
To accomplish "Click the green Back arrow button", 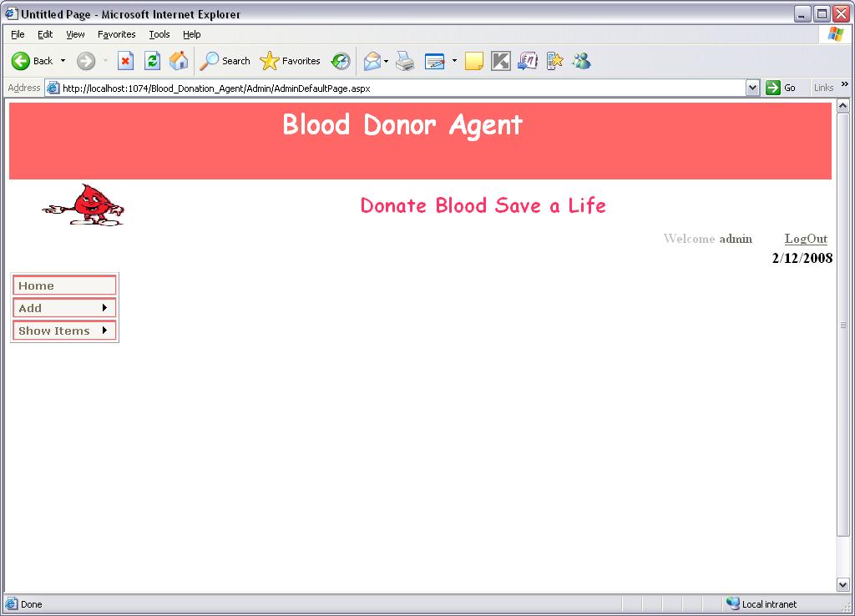I will click(x=21, y=61).
